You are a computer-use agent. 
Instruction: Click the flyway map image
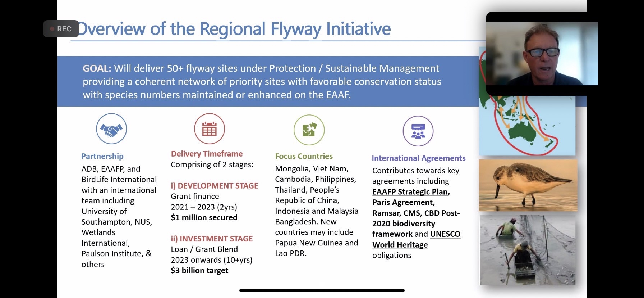(527, 126)
